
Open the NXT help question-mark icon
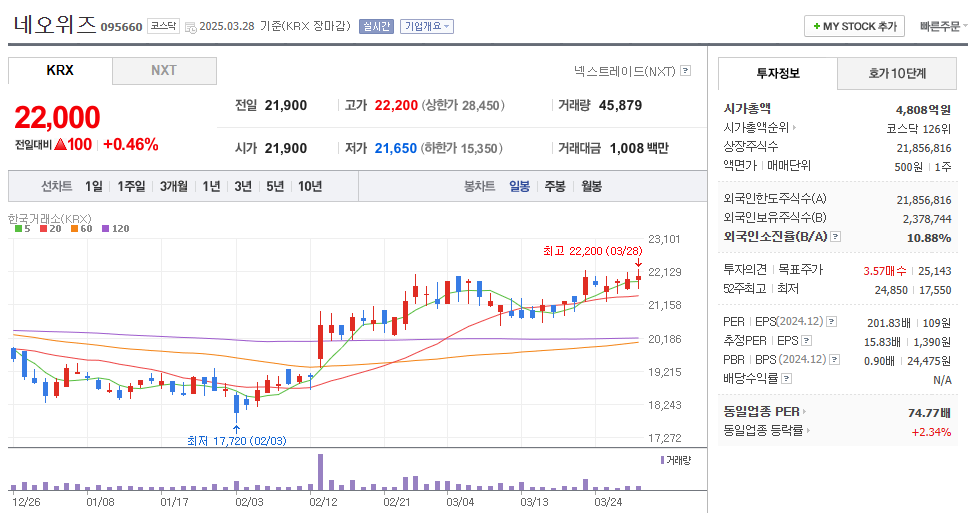tap(686, 71)
